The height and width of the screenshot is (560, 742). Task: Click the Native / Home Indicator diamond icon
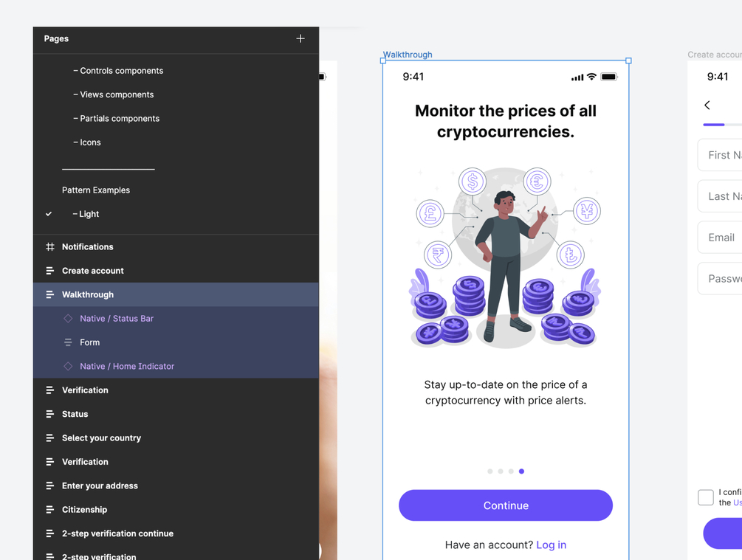point(68,366)
